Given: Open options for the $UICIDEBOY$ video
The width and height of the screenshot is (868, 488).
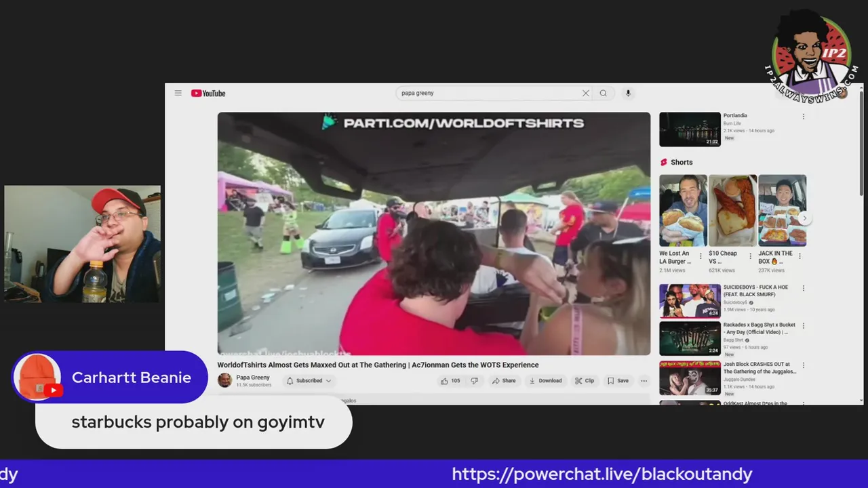Looking at the screenshot, I should pyautogui.click(x=804, y=288).
